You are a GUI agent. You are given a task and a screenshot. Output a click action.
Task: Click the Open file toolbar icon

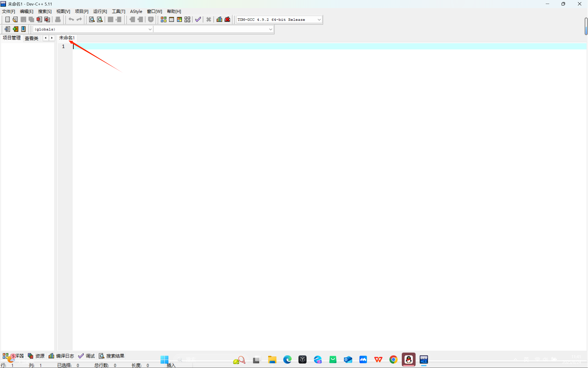pos(15,20)
